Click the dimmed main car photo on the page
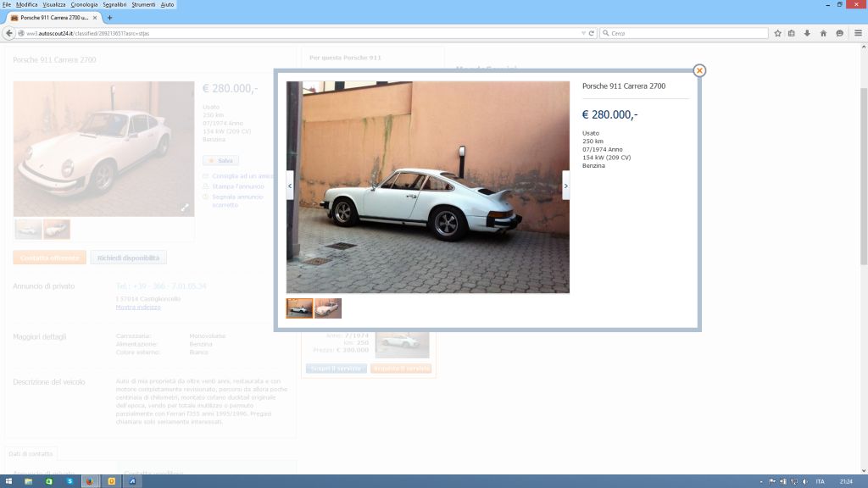868x488 pixels. [x=103, y=149]
